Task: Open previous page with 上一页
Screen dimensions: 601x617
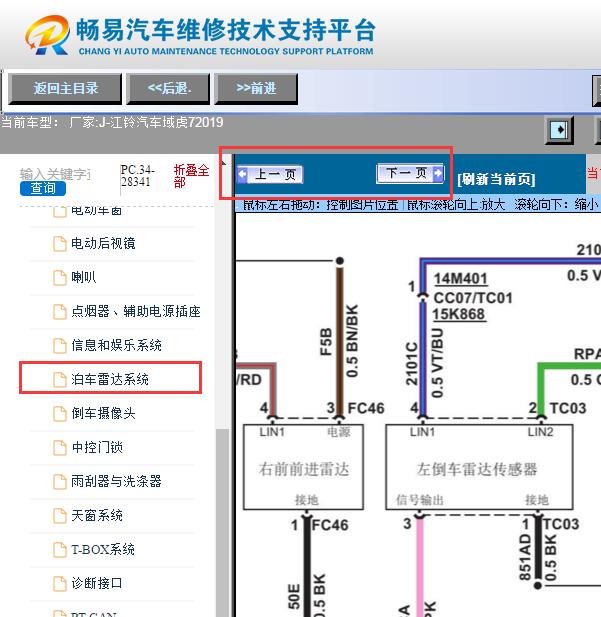Action: [x=270, y=174]
